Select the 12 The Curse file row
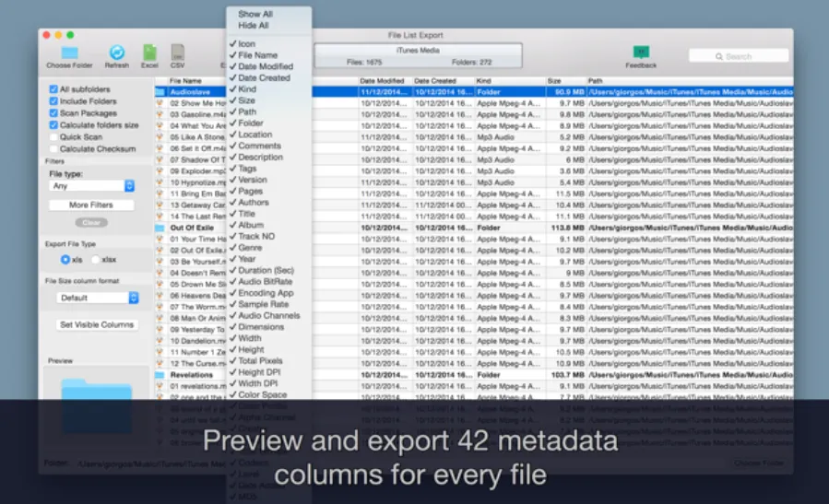This screenshot has height=504, width=829. click(474, 363)
